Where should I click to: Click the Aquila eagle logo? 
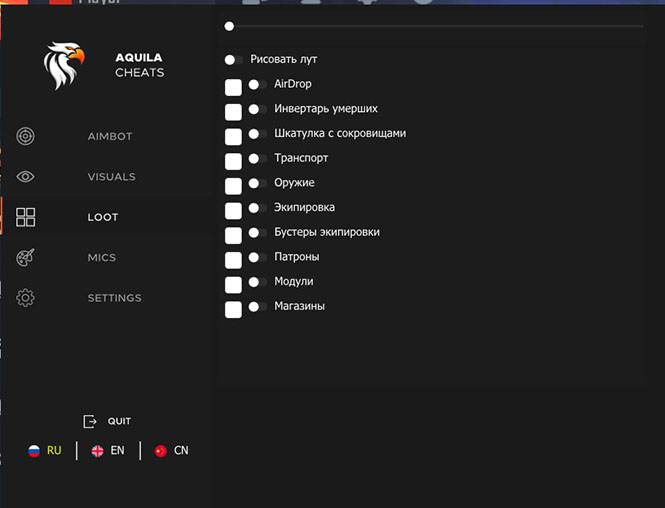tap(64, 65)
